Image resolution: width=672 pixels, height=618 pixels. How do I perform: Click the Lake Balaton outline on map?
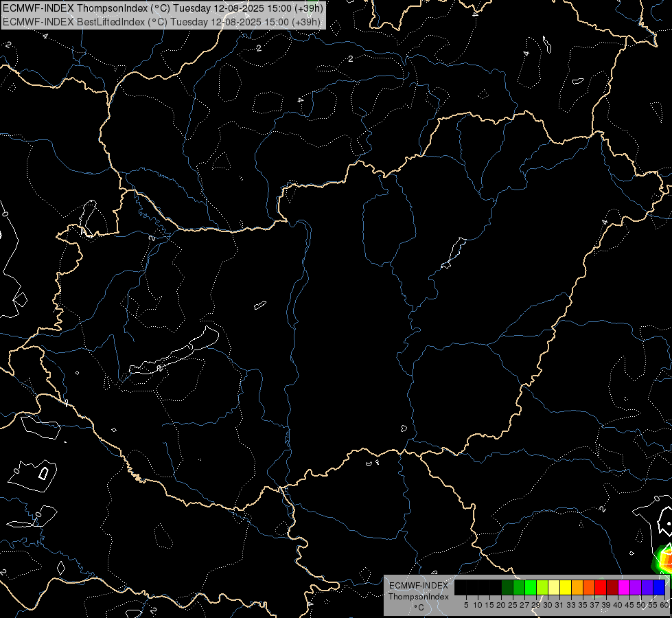tap(174, 351)
